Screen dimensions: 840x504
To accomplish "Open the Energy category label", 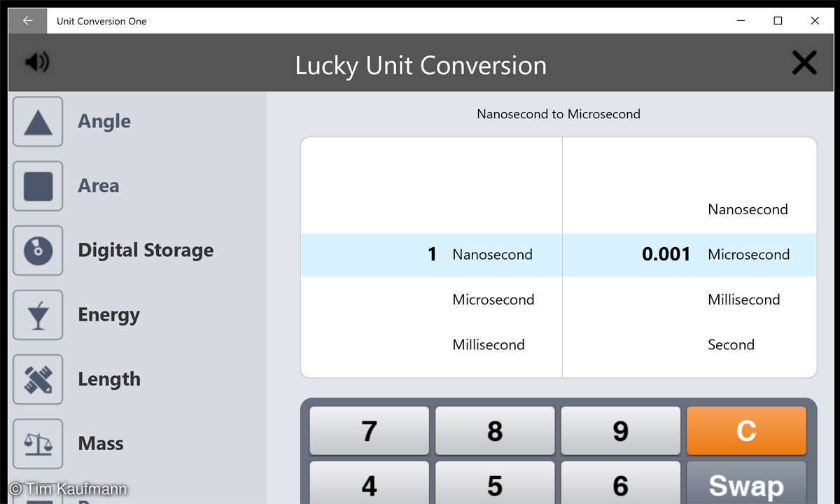I will tap(108, 315).
